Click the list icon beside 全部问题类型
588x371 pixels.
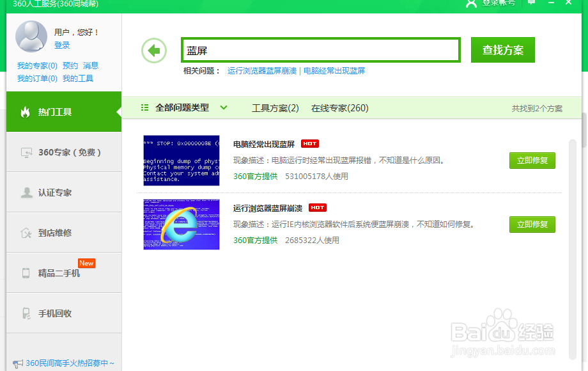click(x=144, y=107)
